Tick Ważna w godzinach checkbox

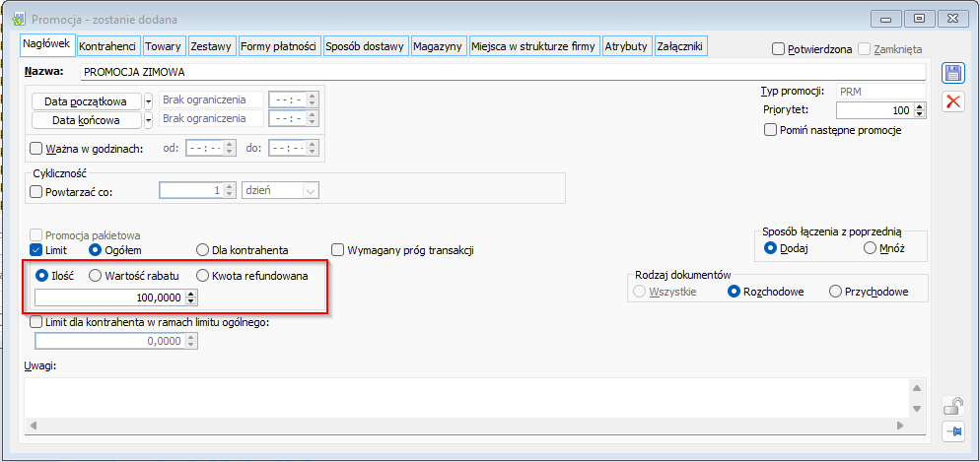35,149
